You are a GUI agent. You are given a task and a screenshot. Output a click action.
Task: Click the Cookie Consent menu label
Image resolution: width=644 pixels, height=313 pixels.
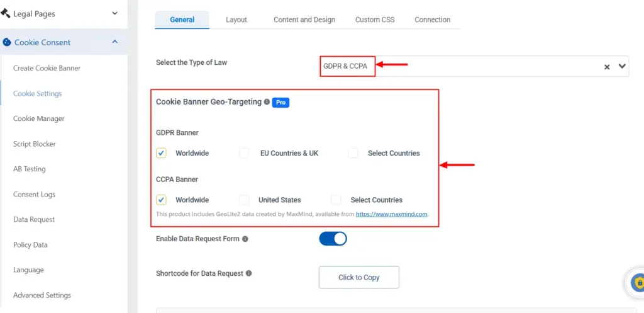pos(42,42)
